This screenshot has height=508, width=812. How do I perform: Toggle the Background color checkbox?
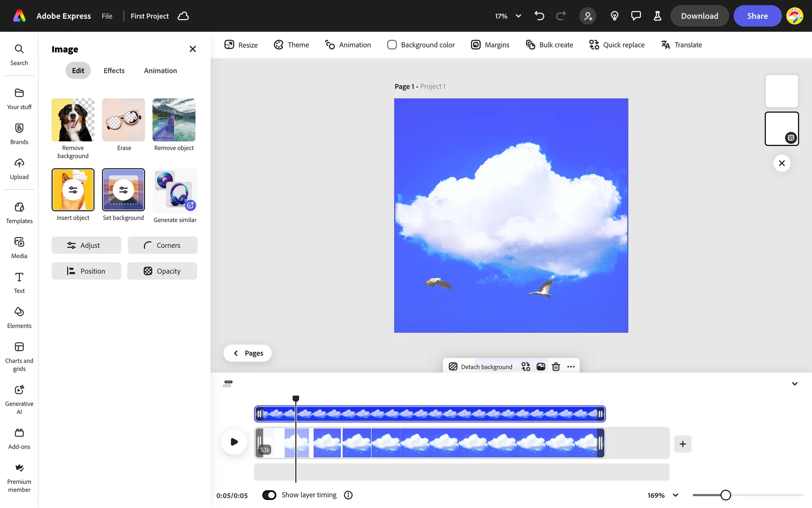pos(392,45)
